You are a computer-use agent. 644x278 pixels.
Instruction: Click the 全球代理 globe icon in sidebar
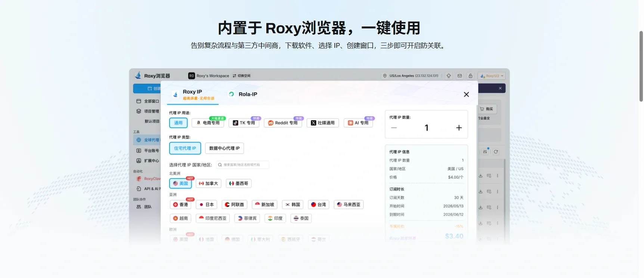(139, 140)
